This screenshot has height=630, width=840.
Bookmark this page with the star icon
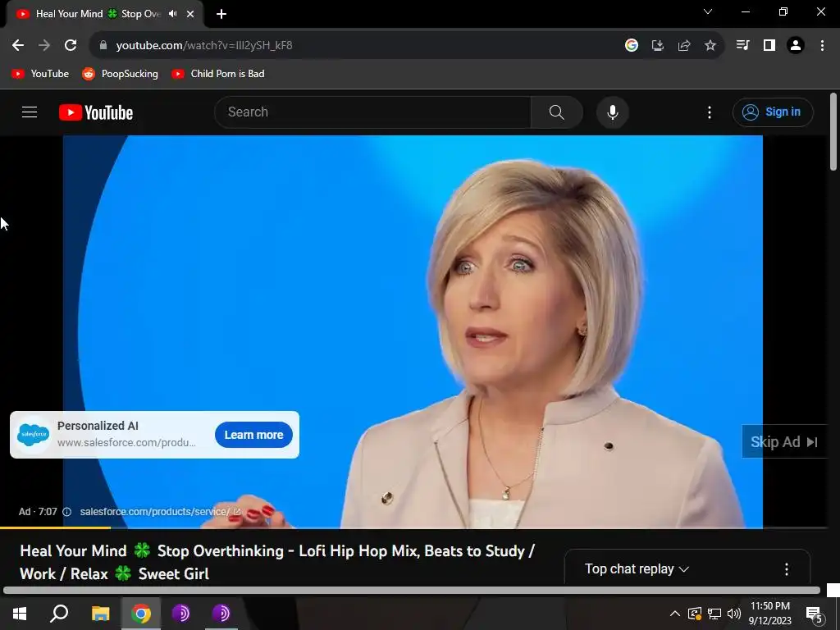click(710, 46)
